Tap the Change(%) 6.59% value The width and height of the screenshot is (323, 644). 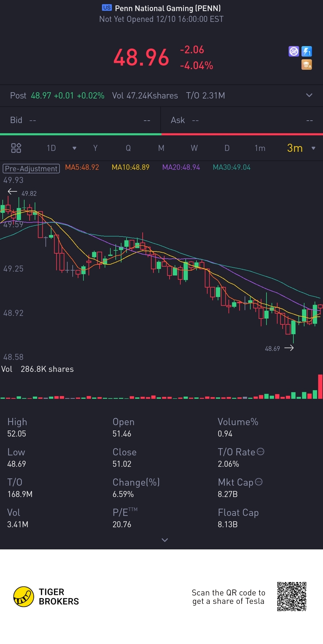123,494
